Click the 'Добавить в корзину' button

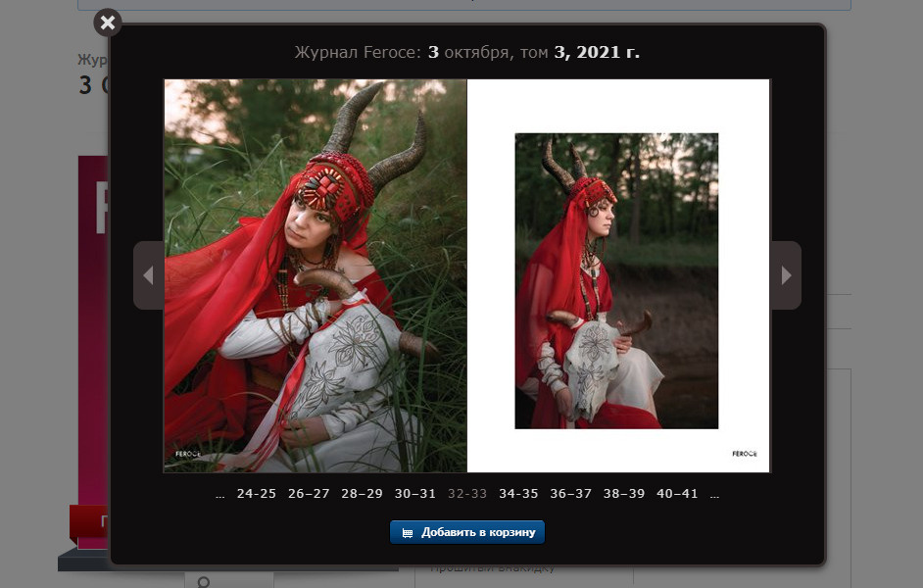click(467, 532)
